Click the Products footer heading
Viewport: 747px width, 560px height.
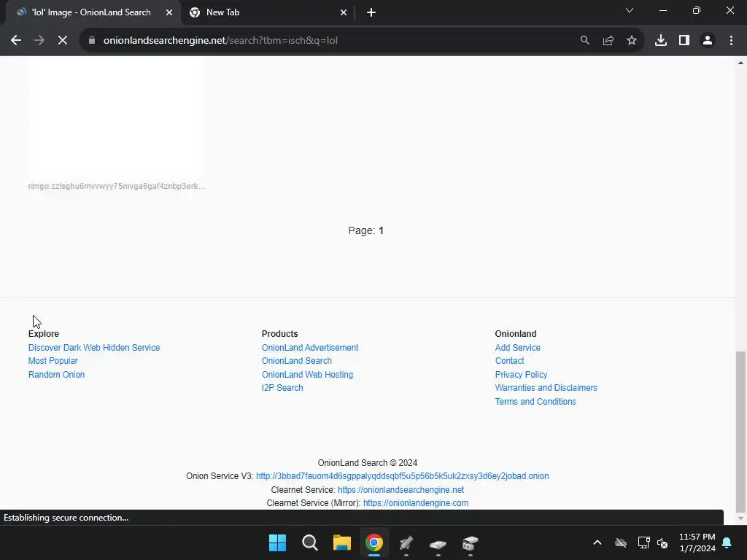tap(279, 334)
